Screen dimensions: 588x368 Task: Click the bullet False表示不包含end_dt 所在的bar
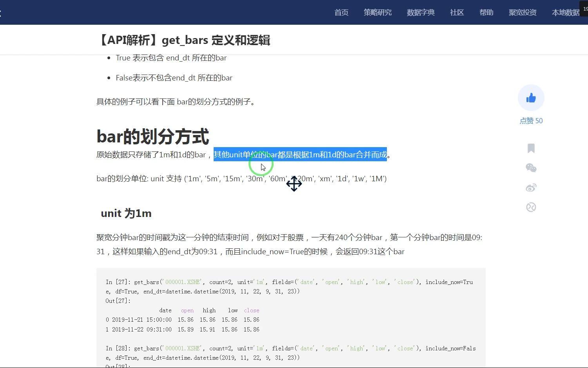[174, 78]
